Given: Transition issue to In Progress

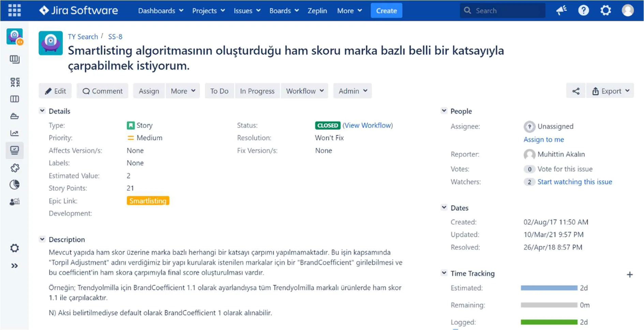Looking at the screenshot, I should (x=257, y=91).
